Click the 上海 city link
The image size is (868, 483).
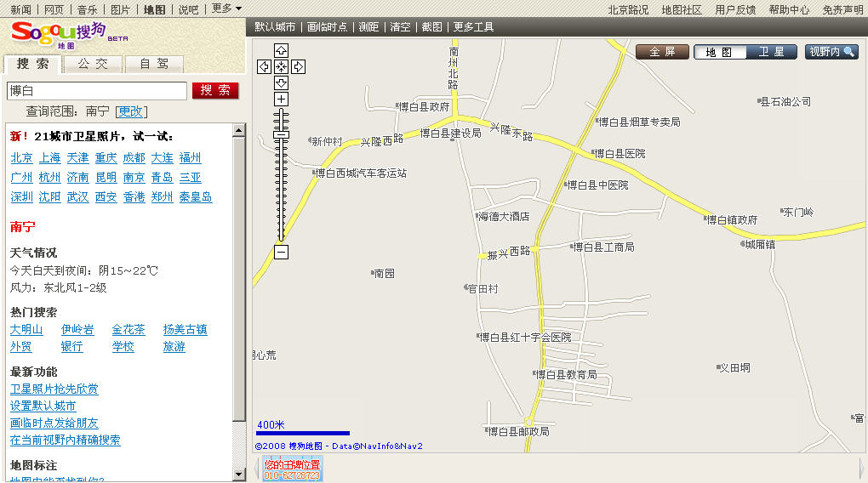(x=50, y=157)
